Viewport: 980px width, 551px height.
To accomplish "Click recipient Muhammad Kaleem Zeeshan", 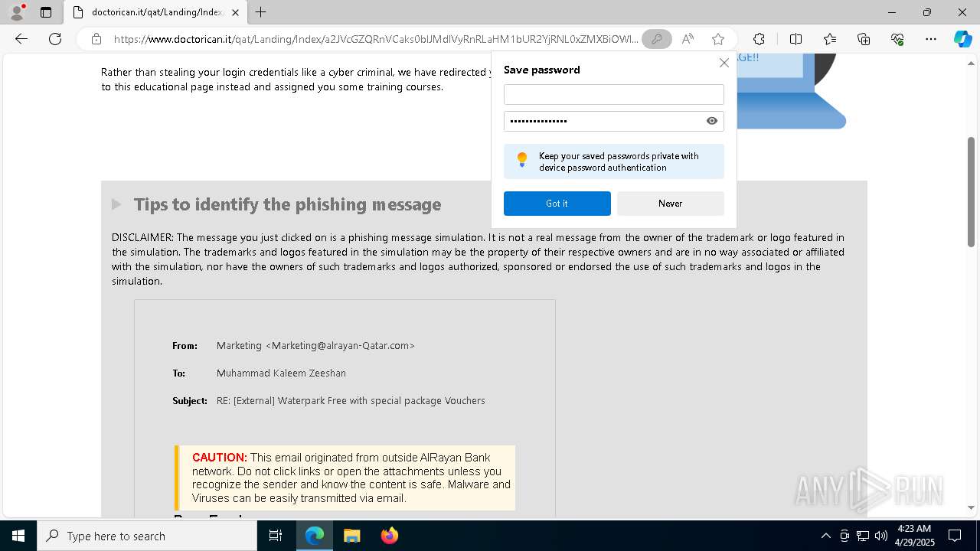I will pos(281,373).
